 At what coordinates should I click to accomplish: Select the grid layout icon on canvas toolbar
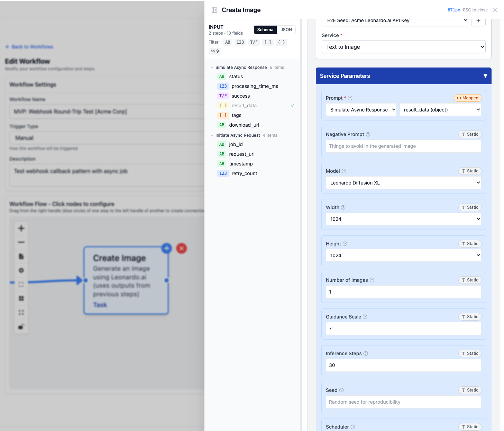(21, 298)
